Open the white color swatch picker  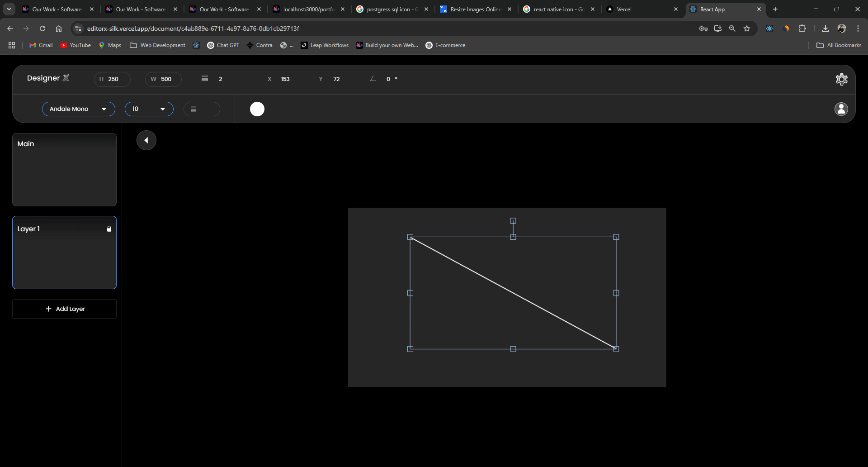click(x=257, y=109)
